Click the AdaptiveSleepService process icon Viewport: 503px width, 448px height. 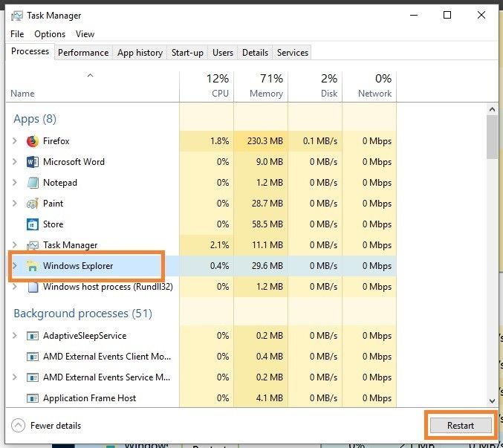pyautogui.click(x=33, y=336)
